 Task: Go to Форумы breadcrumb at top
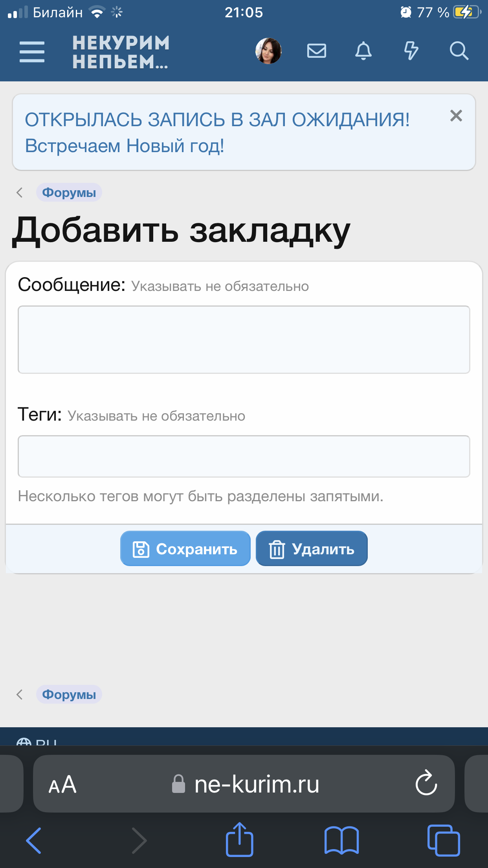69,193
